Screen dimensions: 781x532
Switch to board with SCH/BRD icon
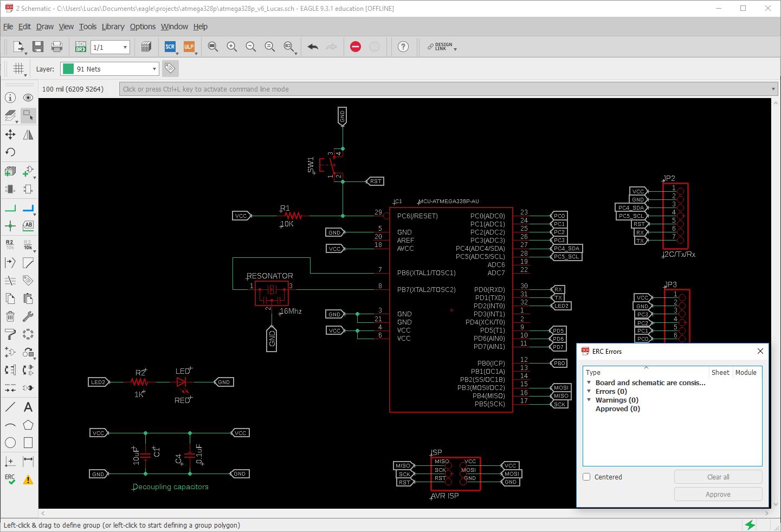(x=80, y=47)
